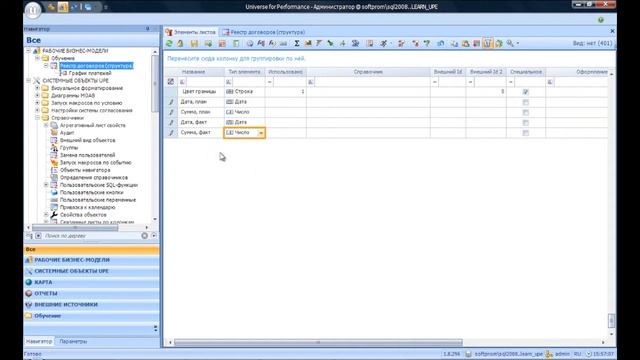Collapse the Справочники folder
Screen dimensions: 640x360
coord(37,118)
